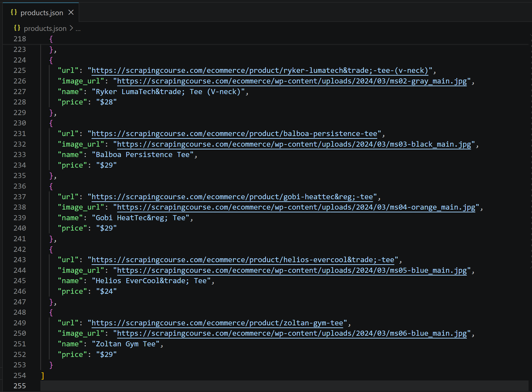The height and width of the screenshot is (392, 532).
Task: Click the "$29" price on line 252
Action: (x=106, y=354)
